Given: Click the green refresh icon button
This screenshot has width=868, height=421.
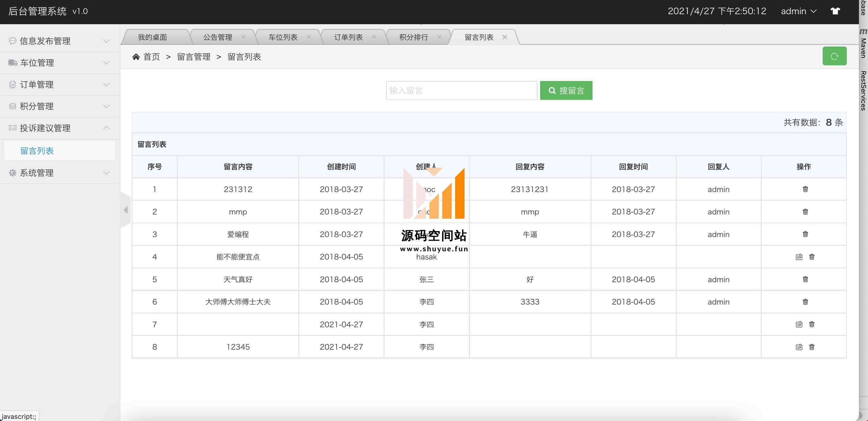Looking at the screenshot, I should 834,56.
